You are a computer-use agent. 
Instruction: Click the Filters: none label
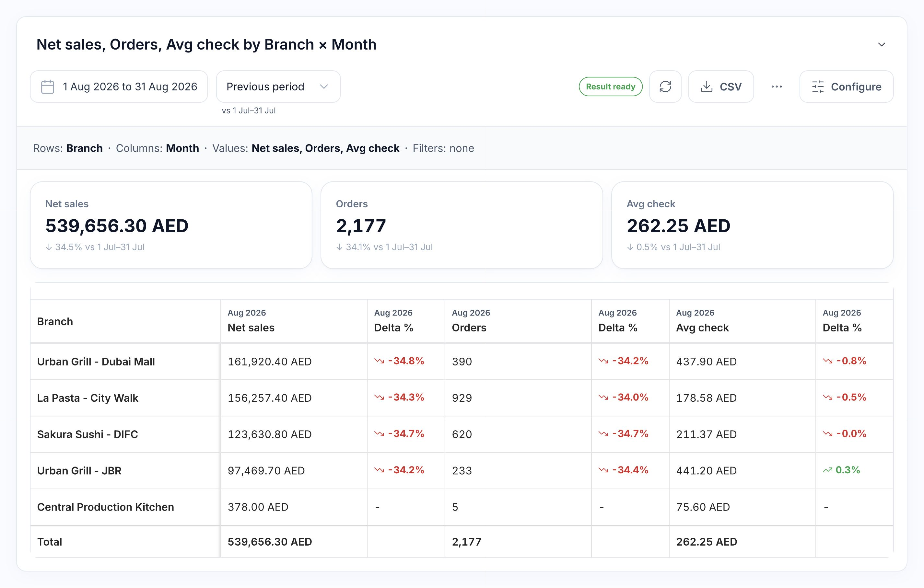click(443, 148)
